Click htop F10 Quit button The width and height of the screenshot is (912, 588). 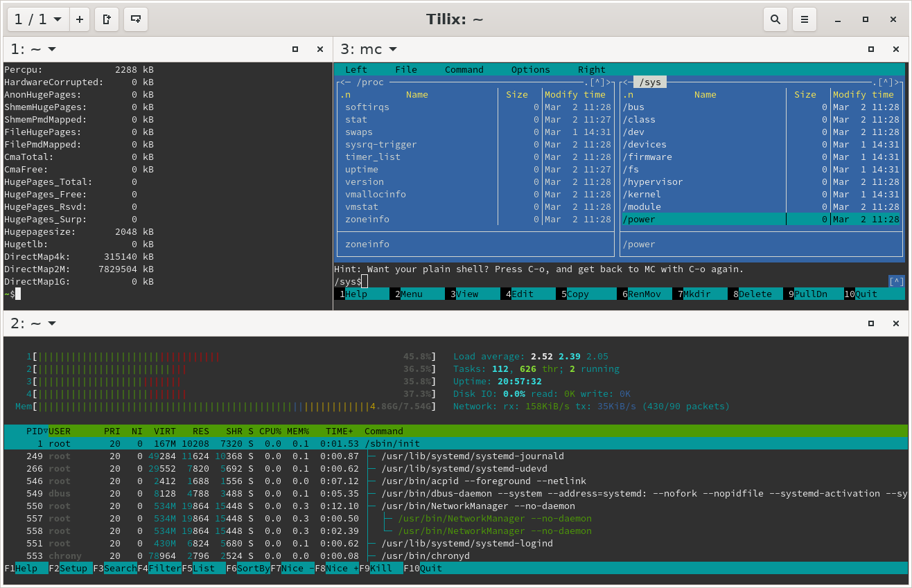[423, 569]
